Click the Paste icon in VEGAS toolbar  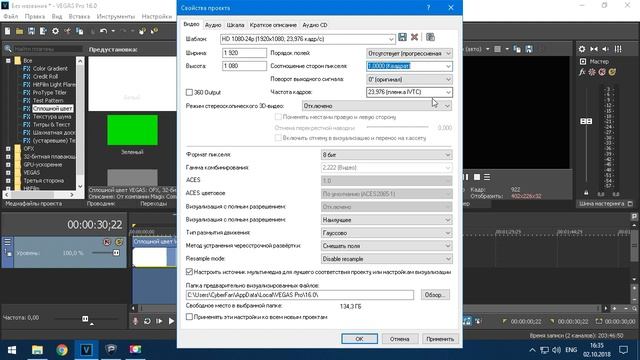[x=80, y=31]
